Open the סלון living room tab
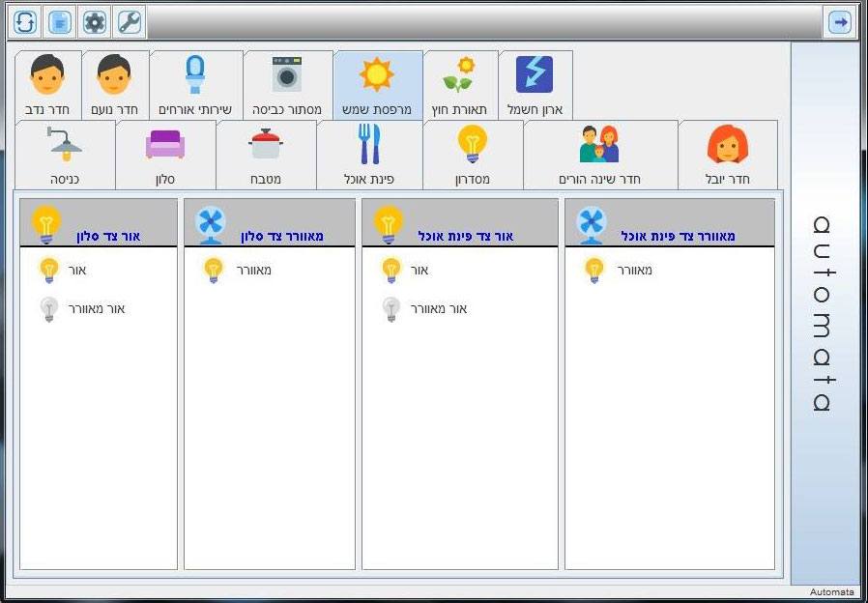The height and width of the screenshot is (603, 868). [x=164, y=155]
